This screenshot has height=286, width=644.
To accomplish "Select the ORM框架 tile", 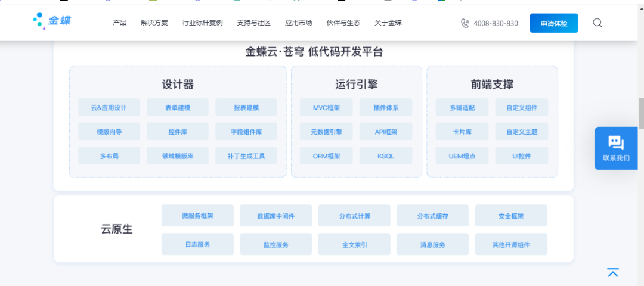I will (326, 156).
